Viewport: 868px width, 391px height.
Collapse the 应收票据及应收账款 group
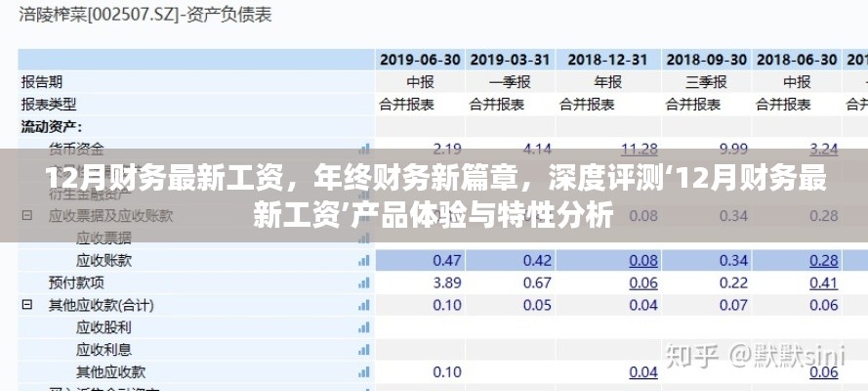[26, 215]
